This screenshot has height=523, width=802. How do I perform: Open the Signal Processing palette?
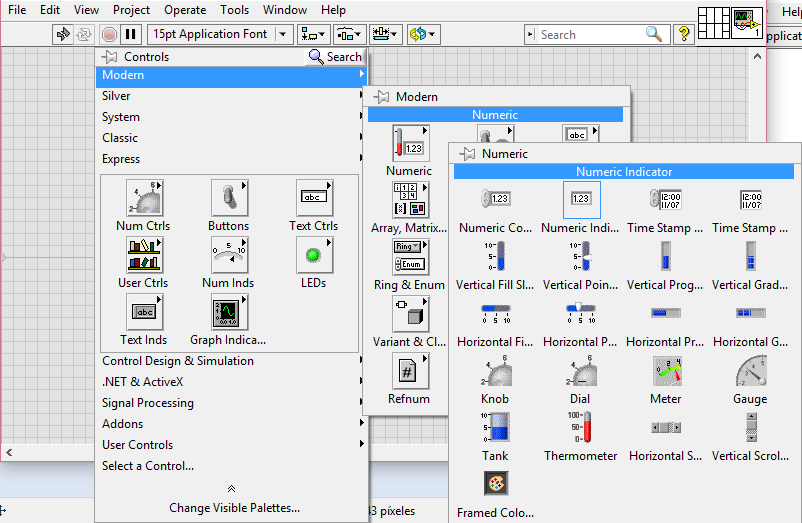click(x=231, y=403)
